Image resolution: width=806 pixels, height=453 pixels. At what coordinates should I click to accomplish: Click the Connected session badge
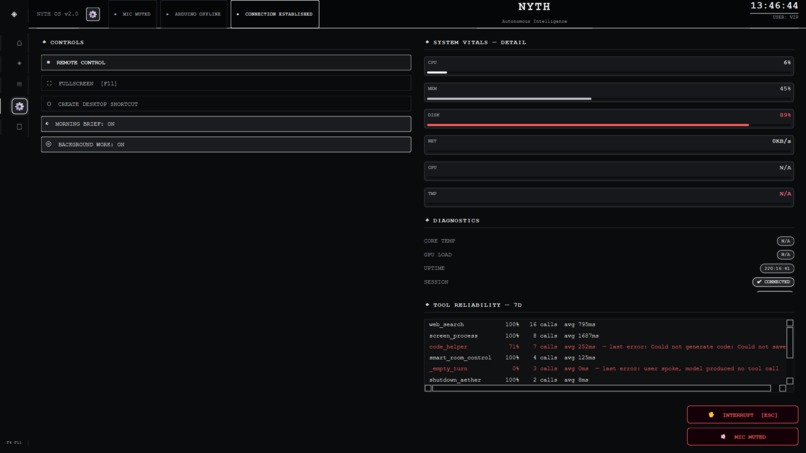tap(773, 282)
